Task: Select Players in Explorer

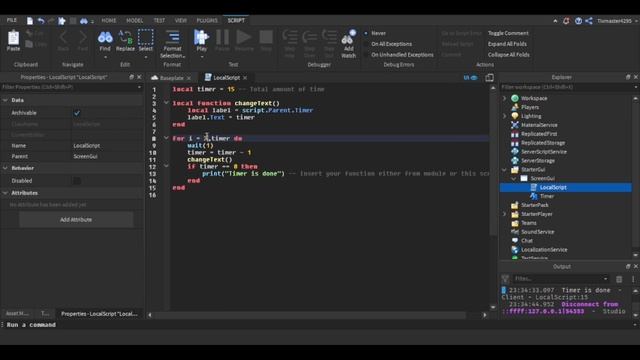Action: pyautogui.click(x=530, y=107)
